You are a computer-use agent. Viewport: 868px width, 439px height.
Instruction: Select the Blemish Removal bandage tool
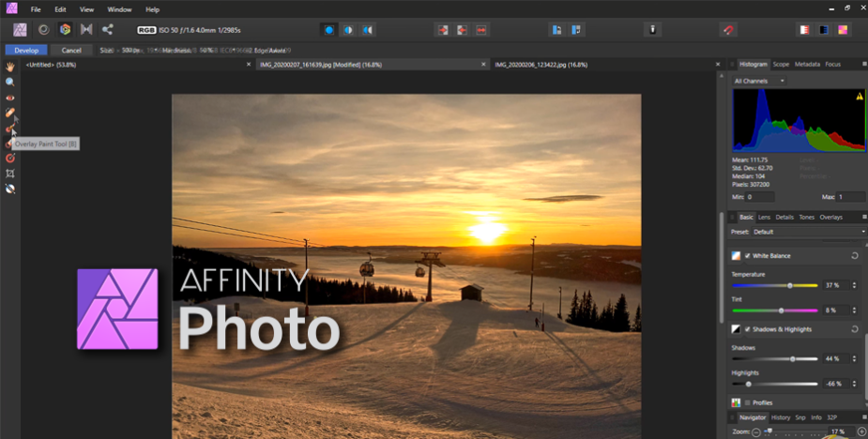(x=10, y=113)
